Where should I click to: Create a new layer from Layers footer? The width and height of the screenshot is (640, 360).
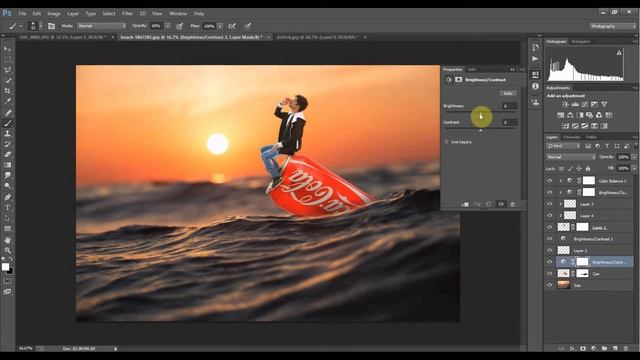[615, 349]
